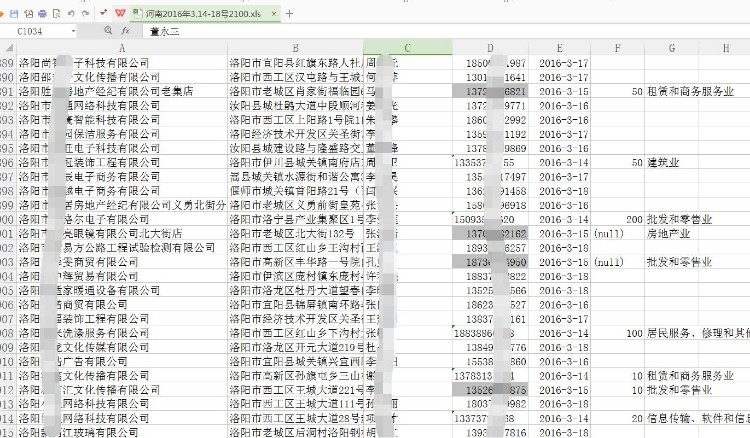
Task: Open the fx insert function dialog
Action: 125,31
